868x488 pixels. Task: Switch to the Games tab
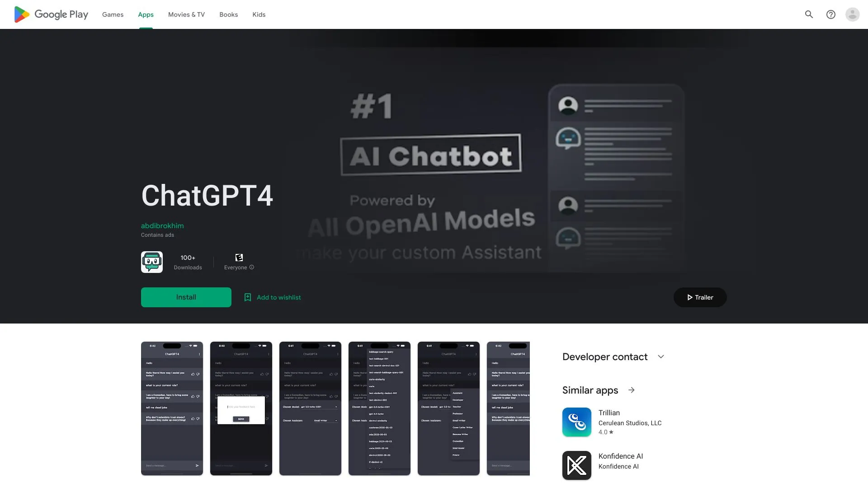(113, 14)
